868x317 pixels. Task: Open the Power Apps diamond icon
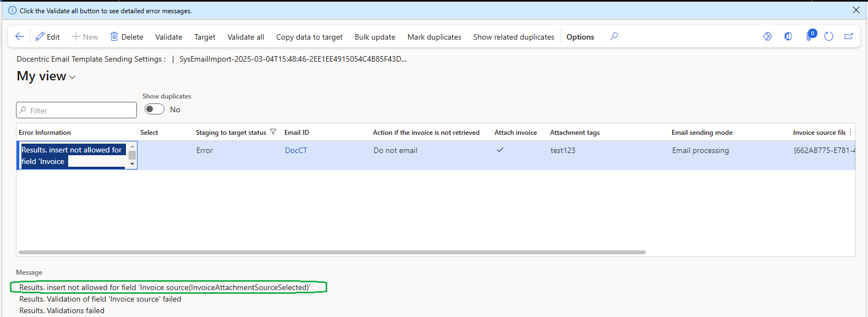click(767, 36)
